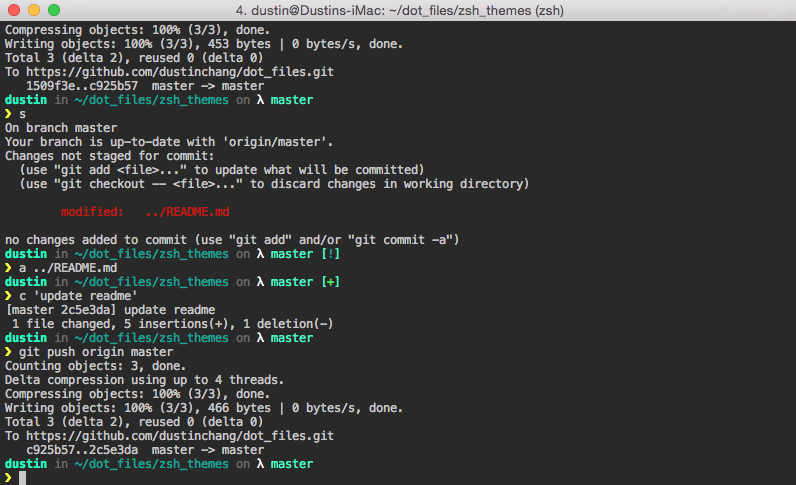Click the 'git push origin master' command
This screenshot has width=796, height=485.
(x=96, y=352)
